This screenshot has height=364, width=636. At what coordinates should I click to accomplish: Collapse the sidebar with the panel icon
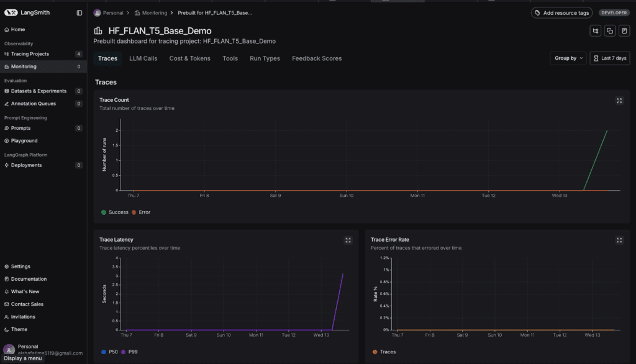[79, 12]
